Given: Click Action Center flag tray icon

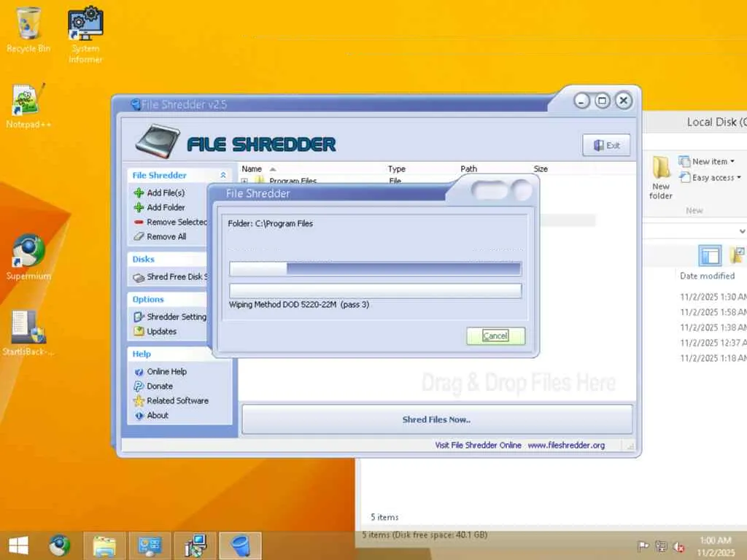Looking at the screenshot, I should (x=643, y=546).
